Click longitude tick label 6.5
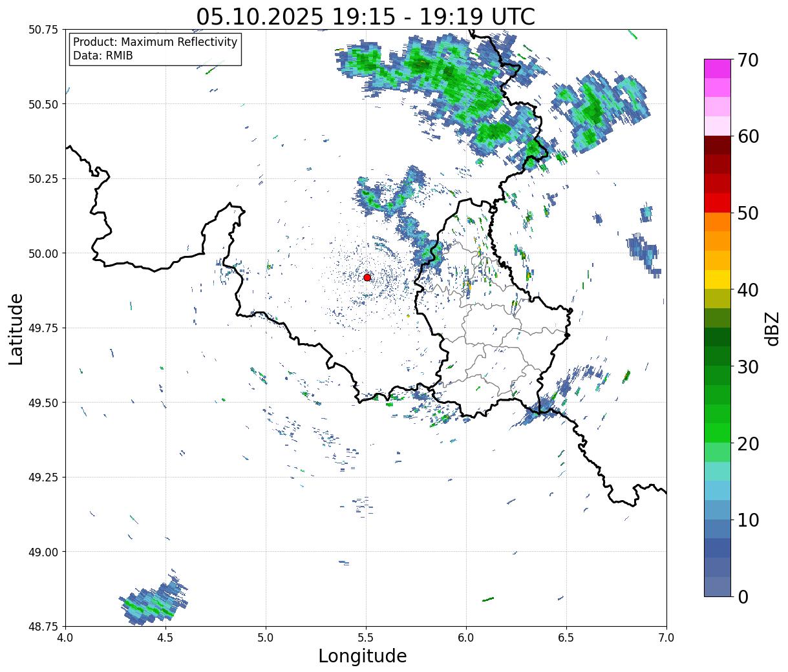Screen dimensions: 788x672 click(566, 638)
